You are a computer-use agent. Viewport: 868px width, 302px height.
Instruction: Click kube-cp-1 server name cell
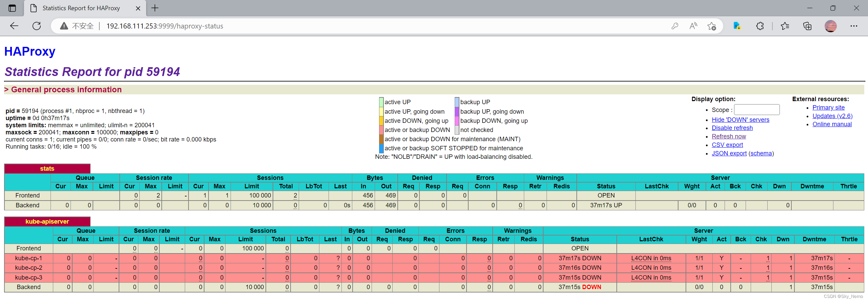pos(28,258)
